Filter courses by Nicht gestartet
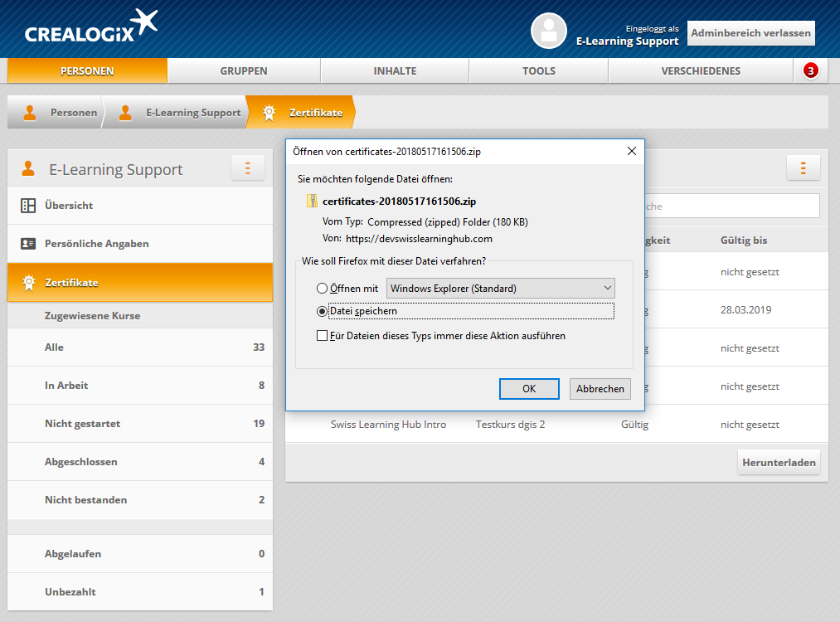This screenshot has width=840, height=622. (x=82, y=424)
